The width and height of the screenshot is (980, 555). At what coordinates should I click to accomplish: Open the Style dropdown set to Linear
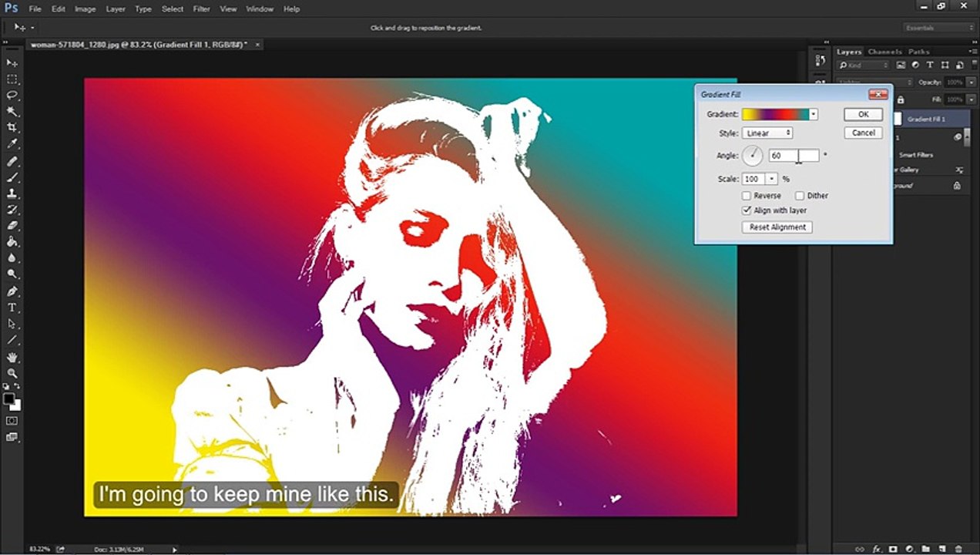[x=768, y=133]
